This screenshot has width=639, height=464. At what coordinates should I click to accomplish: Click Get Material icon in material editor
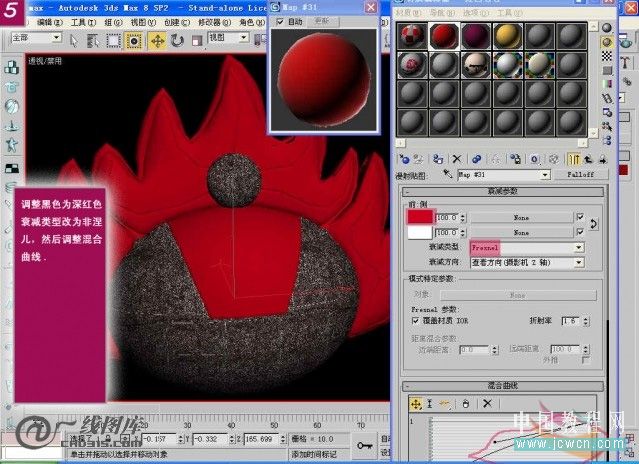coord(404,159)
